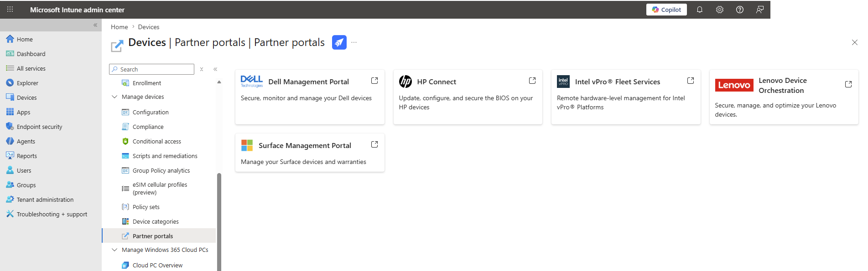Image resolution: width=868 pixels, height=271 pixels.
Task: Open the feedback person icon
Action: pyautogui.click(x=760, y=10)
